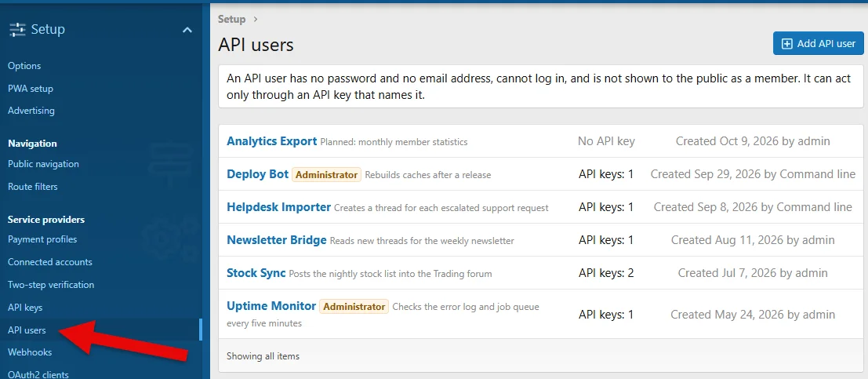Open the Stock Sync API user

[x=256, y=272]
